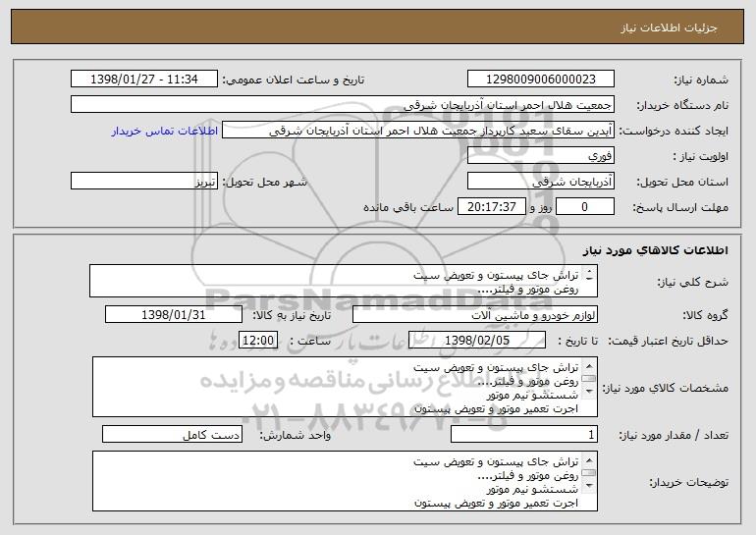
Task: Click the شماره نیاز field 1298009006000023
Action: click(x=540, y=79)
